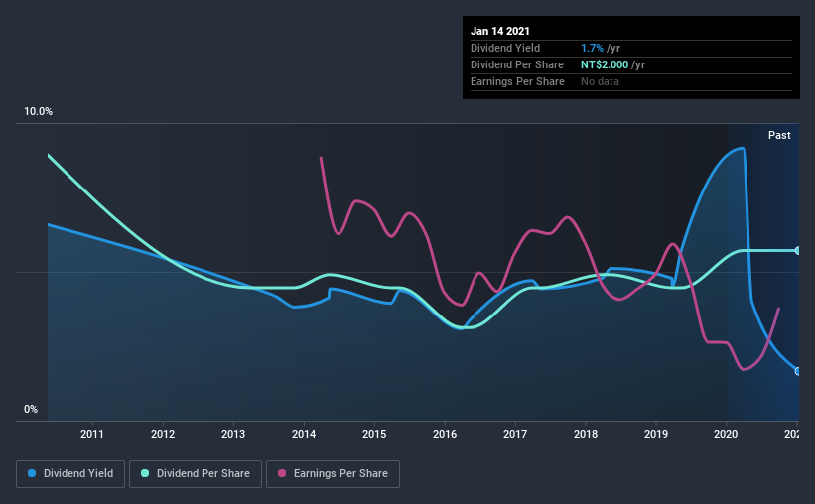This screenshot has height=504, width=815.
Task: Toggle the Dividend Yield legend button
Action: [70, 474]
